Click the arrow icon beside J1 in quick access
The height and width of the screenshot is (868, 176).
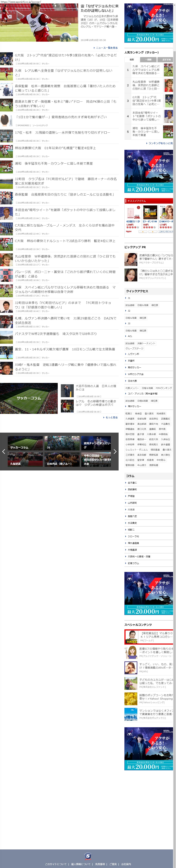[x=126, y=298]
